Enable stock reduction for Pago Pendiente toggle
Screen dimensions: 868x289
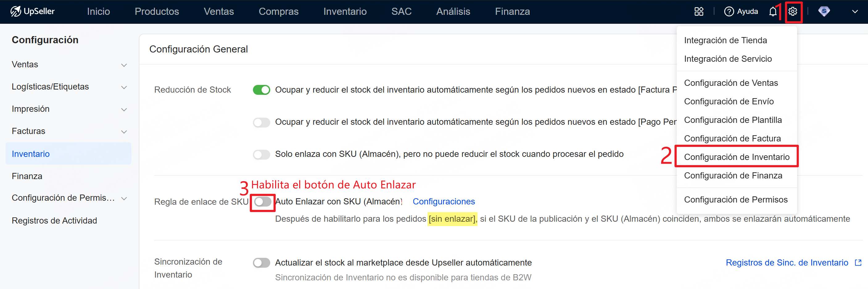pyautogui.click(x=261, y=122)
